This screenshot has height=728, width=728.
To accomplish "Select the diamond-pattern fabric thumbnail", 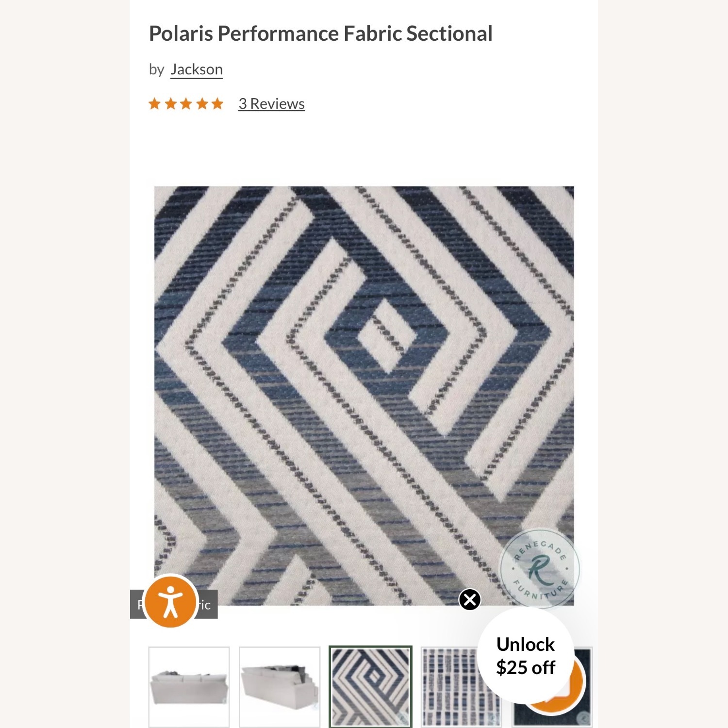I will 370,687.
